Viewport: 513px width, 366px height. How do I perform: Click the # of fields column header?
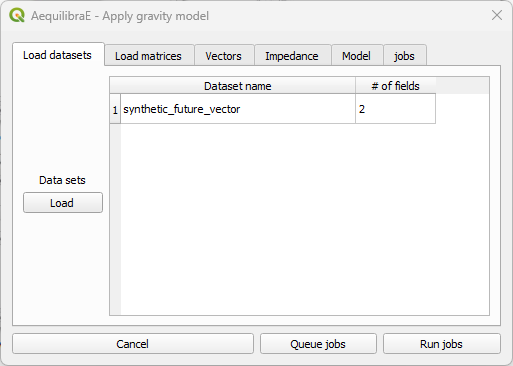coord(395,86)
